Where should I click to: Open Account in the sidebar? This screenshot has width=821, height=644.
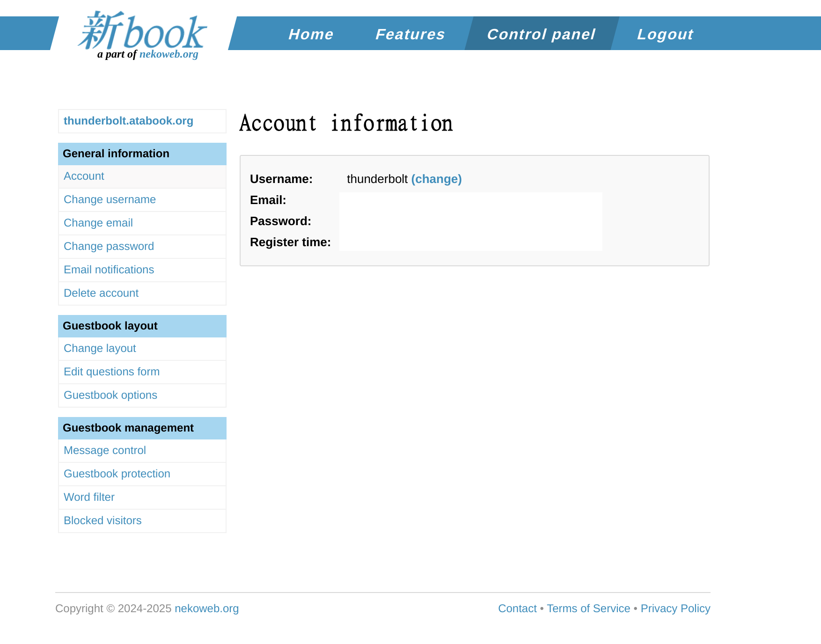coord(84,176)
